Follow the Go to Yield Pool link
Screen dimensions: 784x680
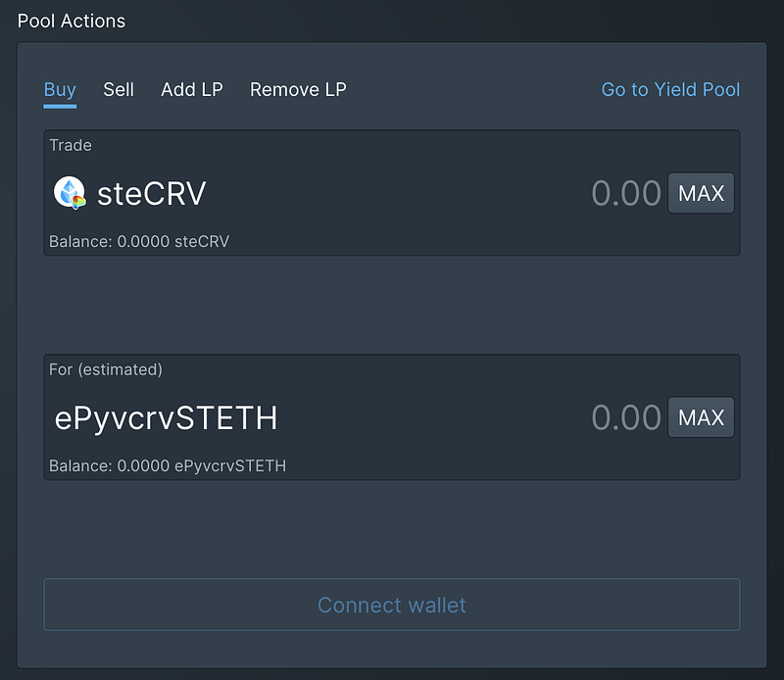click(670, 89)
